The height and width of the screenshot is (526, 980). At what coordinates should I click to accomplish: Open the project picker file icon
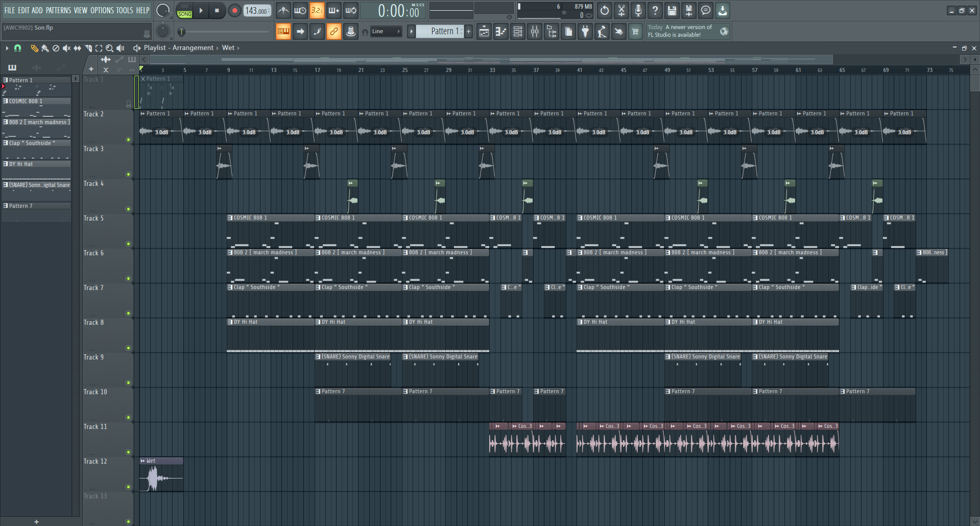pyautogui.click(x=568, y=32)
